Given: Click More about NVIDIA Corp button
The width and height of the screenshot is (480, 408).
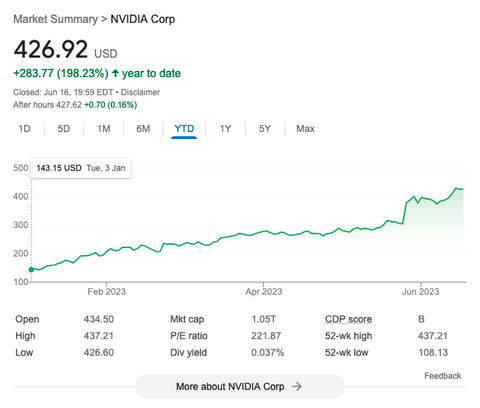Looking at the screenshot, I should (240, 387).
